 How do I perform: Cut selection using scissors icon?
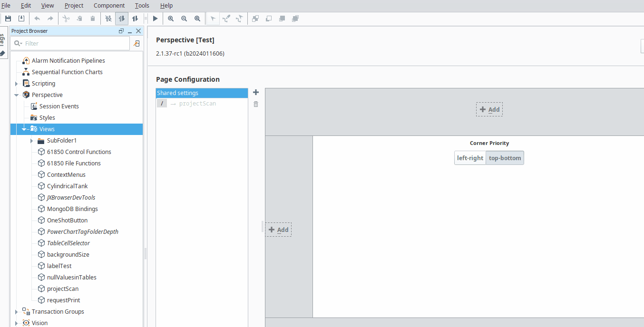pyautogui.click(x=66, y=19)
